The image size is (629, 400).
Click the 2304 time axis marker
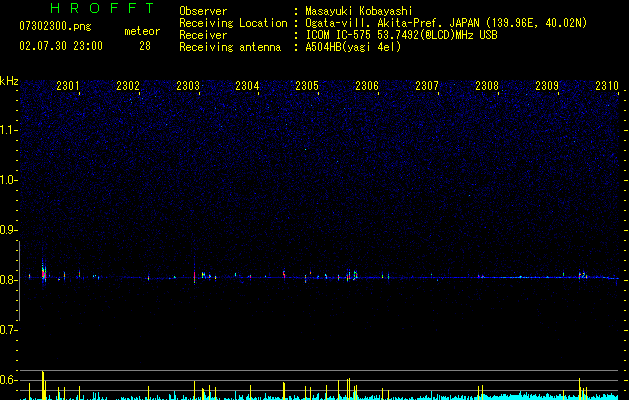coord(247,86)
